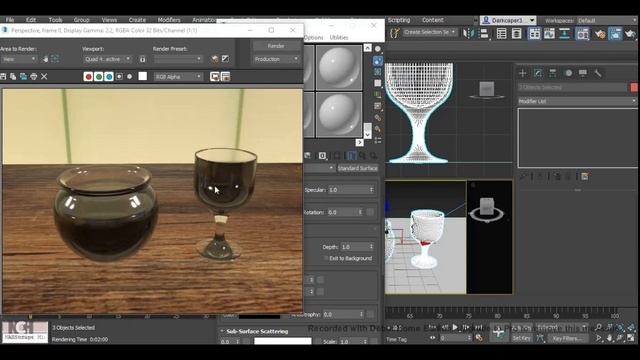Open the Group menu
The width and height of the screenshot is (640, 360).
pos(82,20)
